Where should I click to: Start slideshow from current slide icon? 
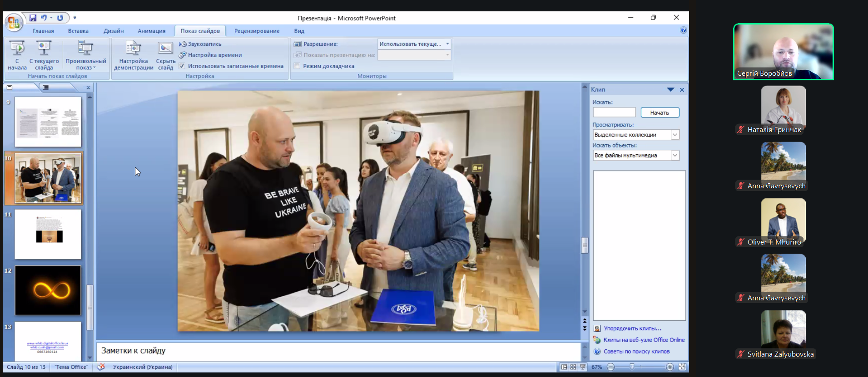click(44, 48)
